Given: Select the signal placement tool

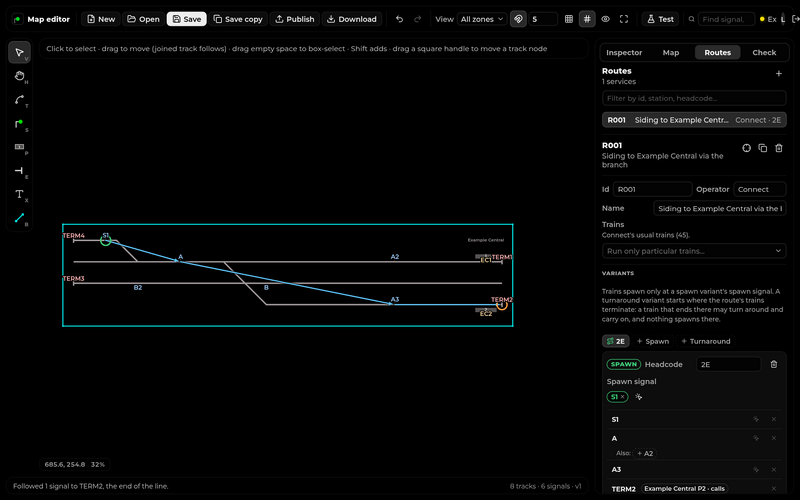Looking at the screenshot, I should (19, 123).
